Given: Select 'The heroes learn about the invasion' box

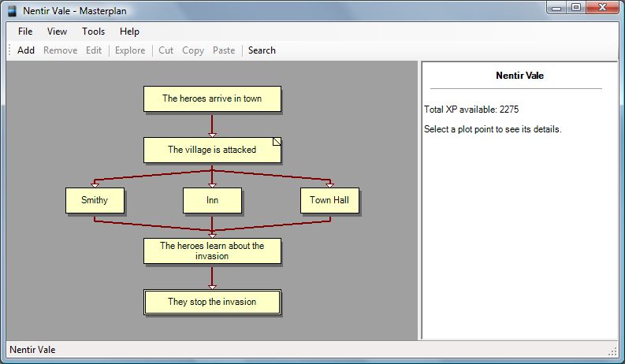Looking at the screenshot, I should coord(212,251).
